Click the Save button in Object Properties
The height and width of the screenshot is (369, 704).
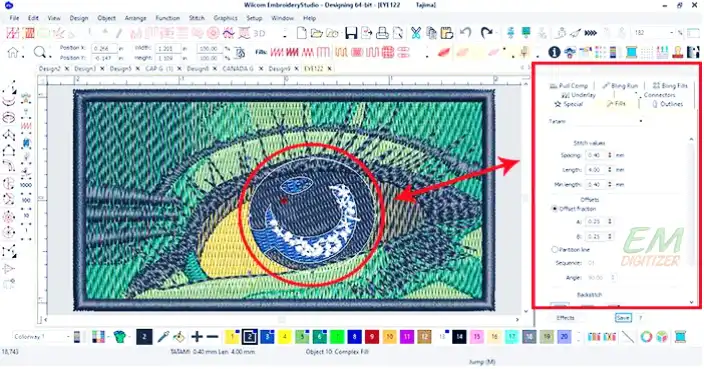point(623,318)
